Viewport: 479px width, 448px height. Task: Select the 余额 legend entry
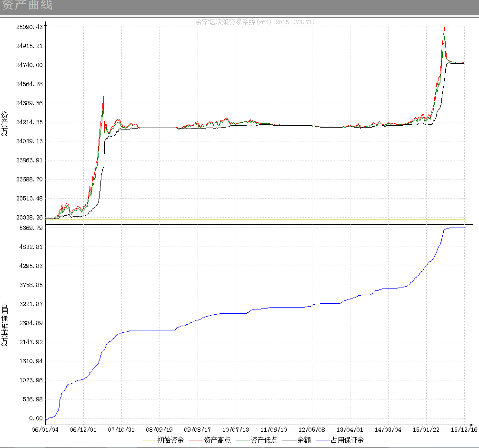coord(304,440)
